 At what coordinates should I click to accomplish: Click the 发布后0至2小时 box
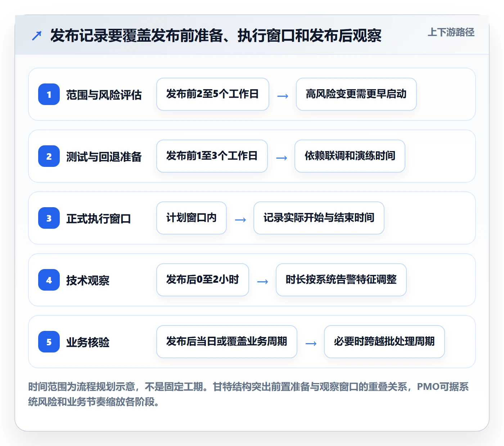click(x=203, y=280)
